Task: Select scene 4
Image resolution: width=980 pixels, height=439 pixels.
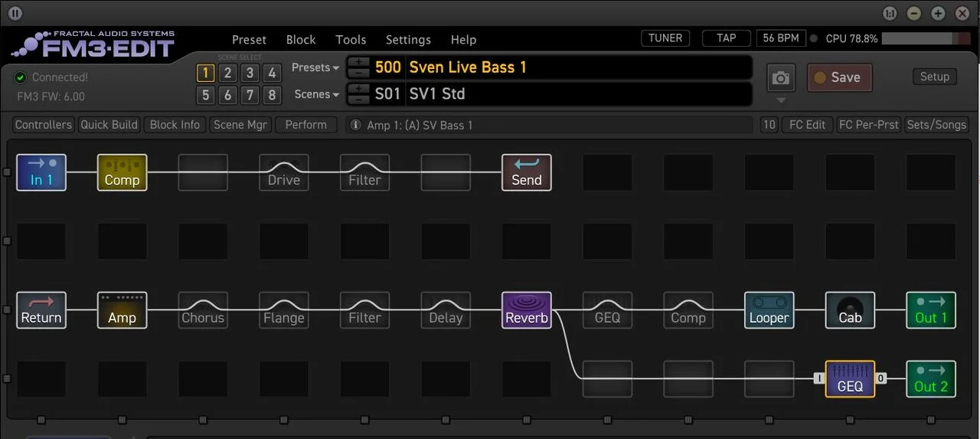Action: click(x=272, y=73)
